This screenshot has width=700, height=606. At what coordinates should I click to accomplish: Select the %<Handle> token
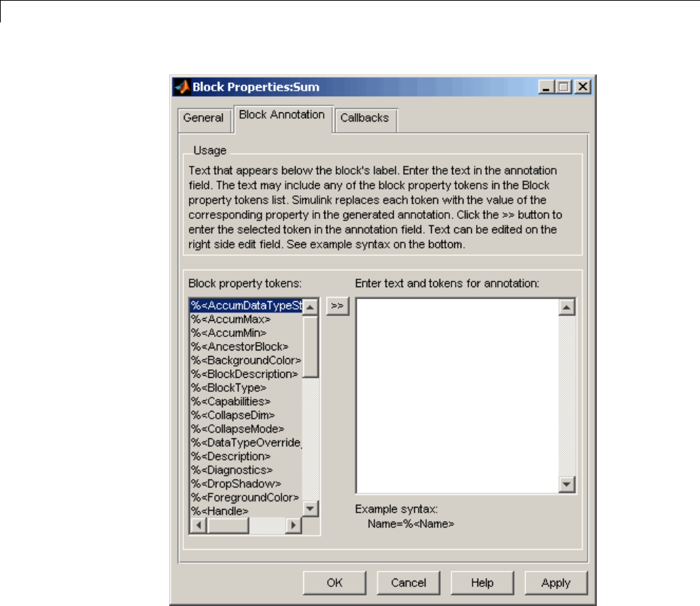click(x=246, y=511)
